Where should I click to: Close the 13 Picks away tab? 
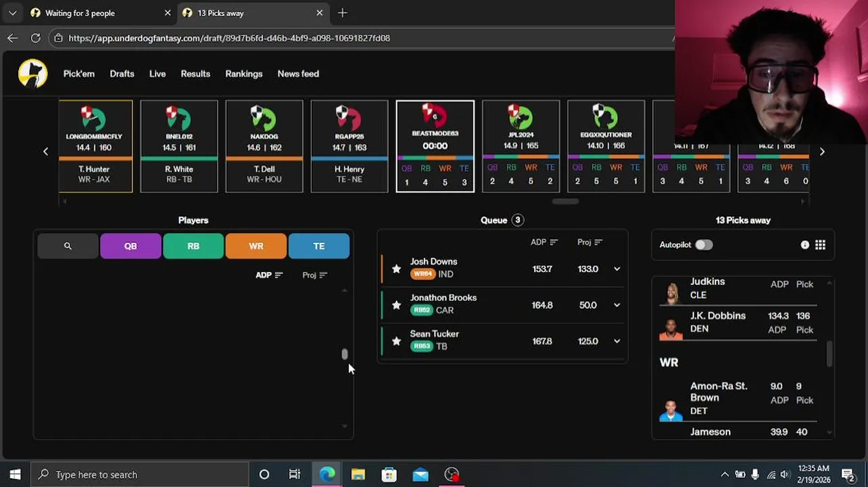pos(320,13)
